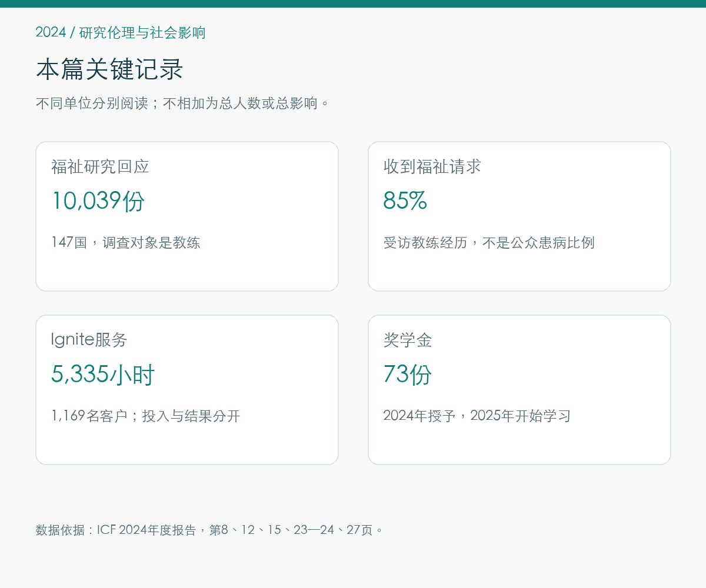Image resolution: width=706 pixels, height=588 pixels.
Task: Click the source footnote "数据依据：ICF 2024年度报告"
Action: pos(116,530)
